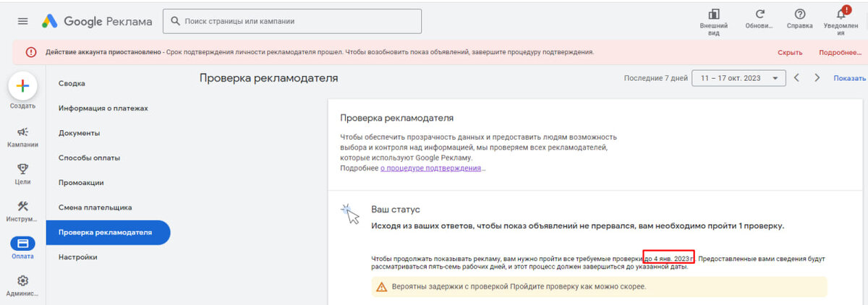Open Администрирование gear icon
The width and height of the screenshot is (868, 305).
[22, 280]
